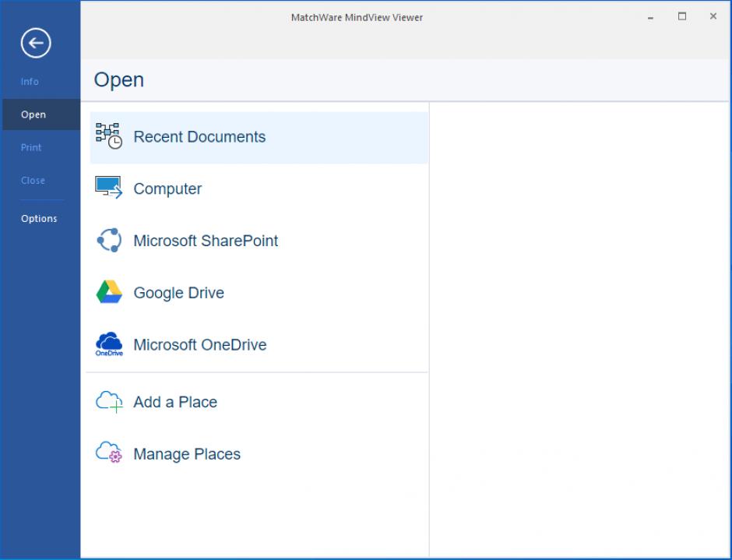Minimize the MindView Viewer window
The image size is (732, 560).
tap(650, 17)
